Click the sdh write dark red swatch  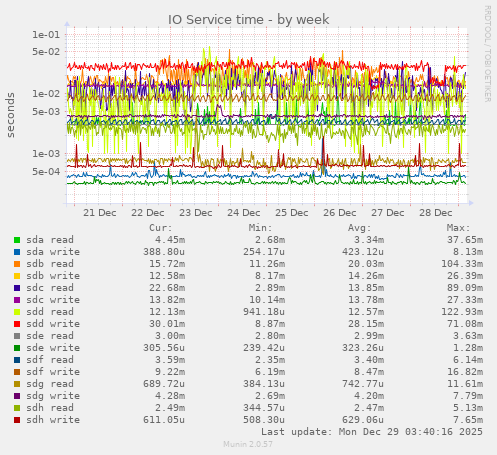coord(17,420)
